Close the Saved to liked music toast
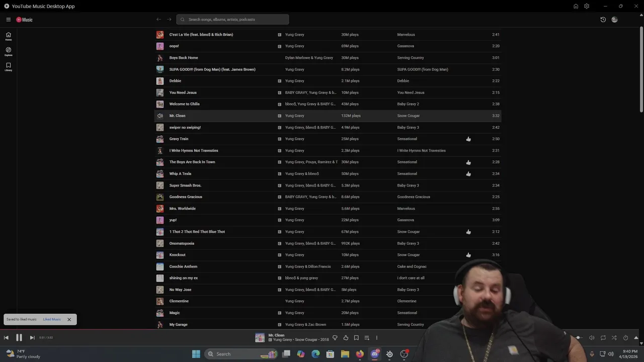The width and height of the screenshot is (644, 362). [69, 319]
